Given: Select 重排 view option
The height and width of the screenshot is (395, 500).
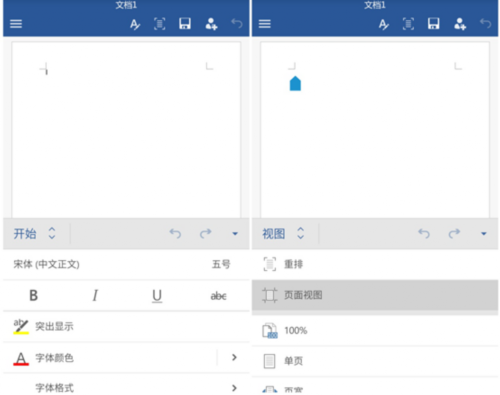Looking at the screenshot, I should tap(375, 264).
